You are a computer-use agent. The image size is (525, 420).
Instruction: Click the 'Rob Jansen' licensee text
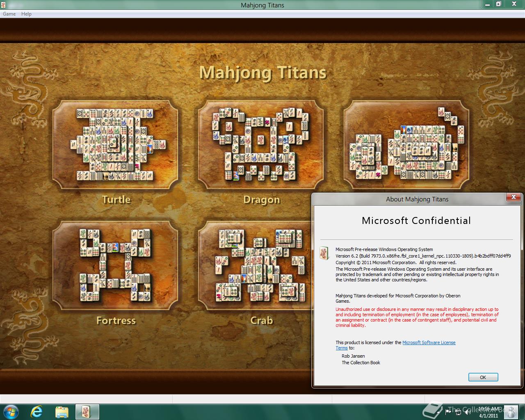point(353,356)
